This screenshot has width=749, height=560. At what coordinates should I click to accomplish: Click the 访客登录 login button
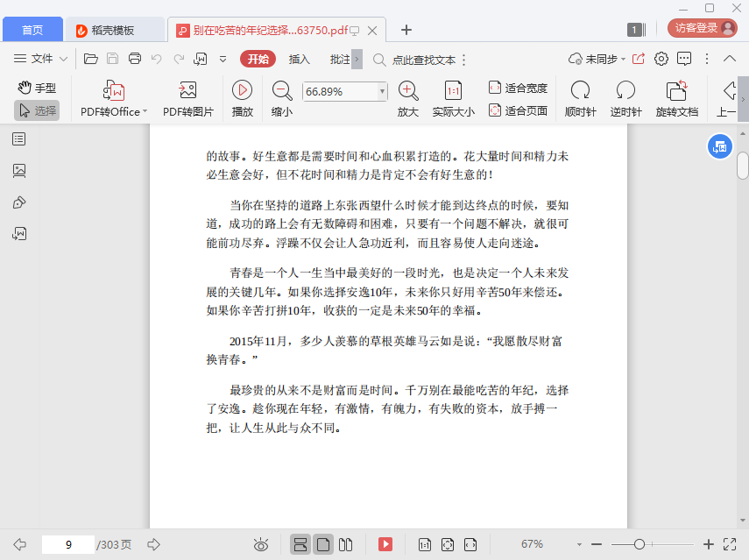[696, 28]
